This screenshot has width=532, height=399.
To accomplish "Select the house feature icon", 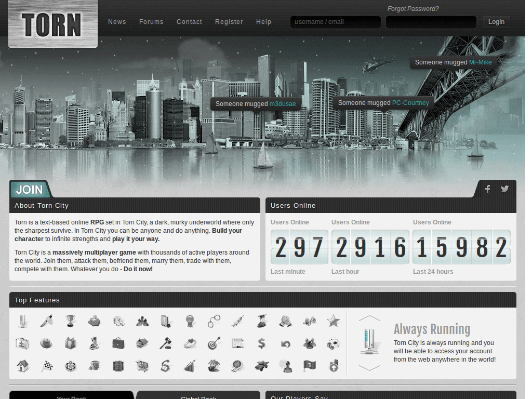I will tap(22, 366).
